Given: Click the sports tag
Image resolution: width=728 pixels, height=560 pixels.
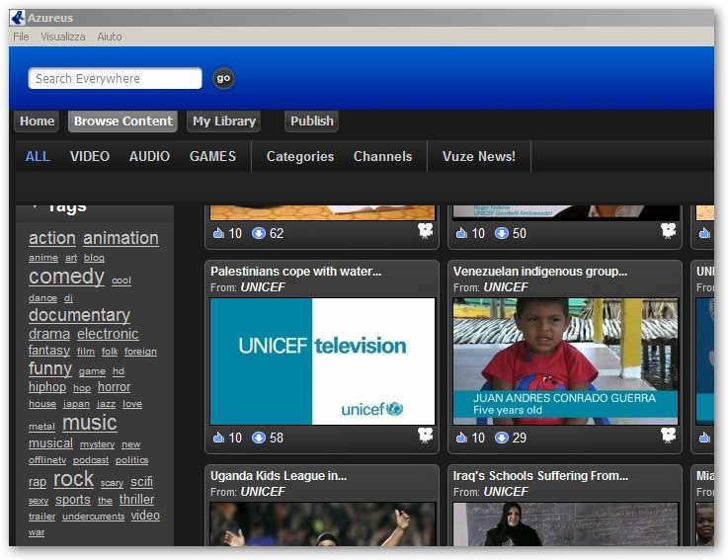Looking at the screenshot, I should (73, 500).
